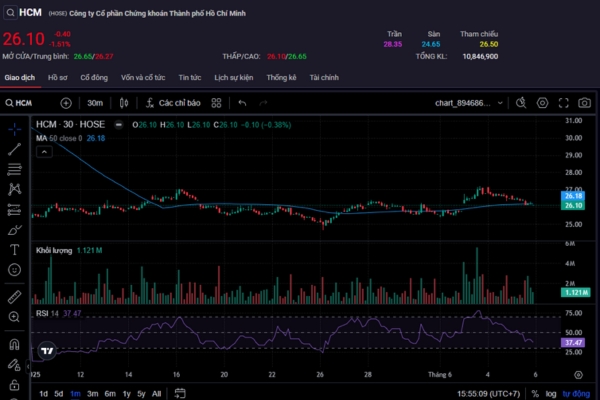Click the compare or add symbol plus icon

tap(66, 103)
